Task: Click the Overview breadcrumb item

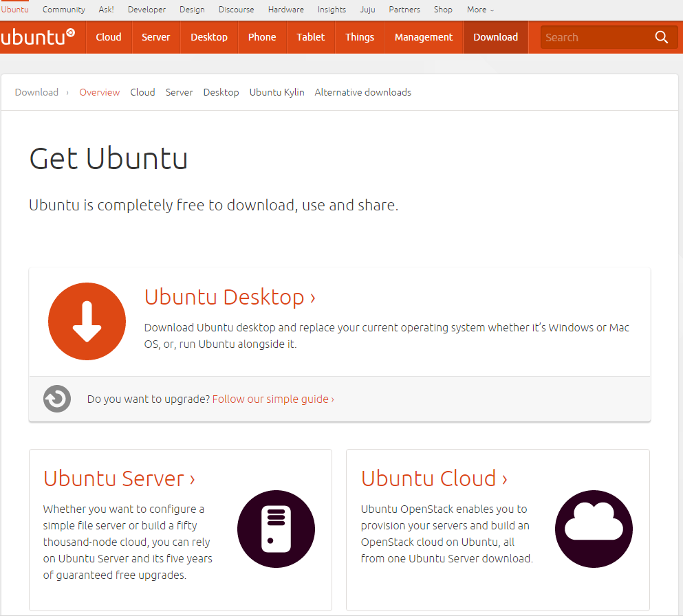Action: coord(99,91)
